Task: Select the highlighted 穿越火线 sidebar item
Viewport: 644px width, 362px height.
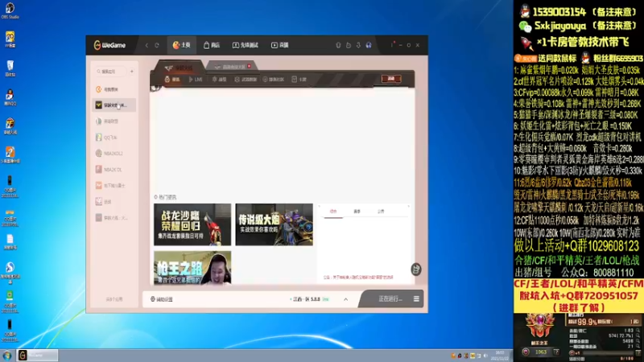Action: tap(114, 105)
